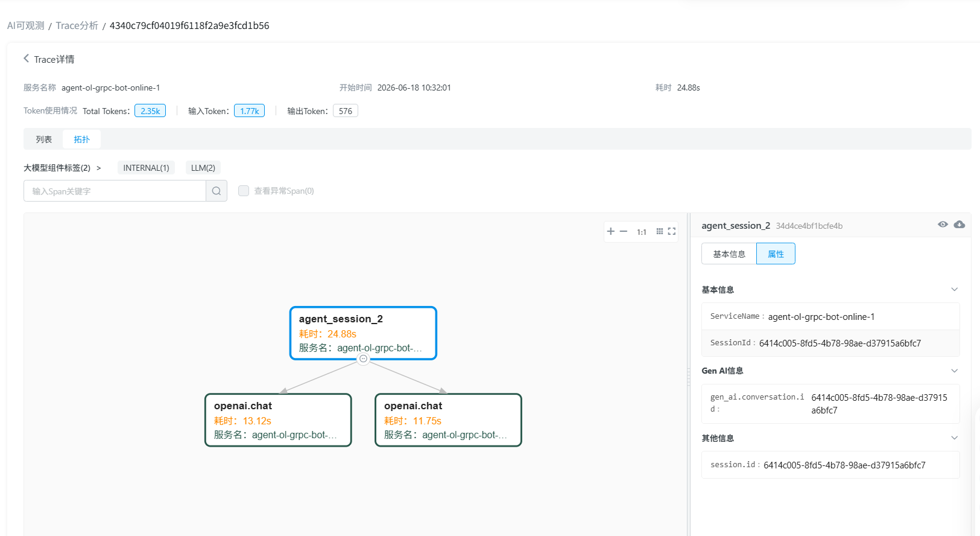
Task: Click the grid layout icon in topology toolbar
Action: [660, 231]
